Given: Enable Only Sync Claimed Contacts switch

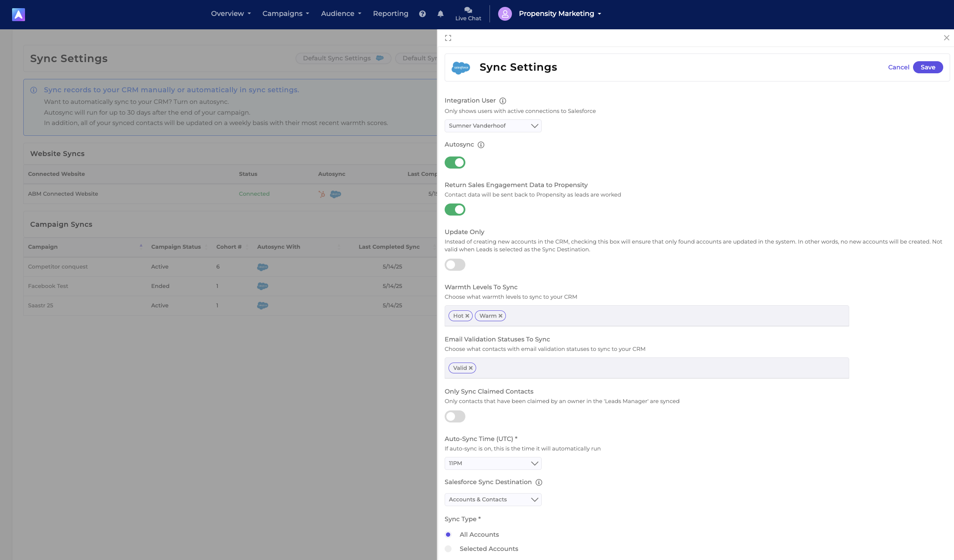Looking at the screenshot, I should tap(455, 416).
